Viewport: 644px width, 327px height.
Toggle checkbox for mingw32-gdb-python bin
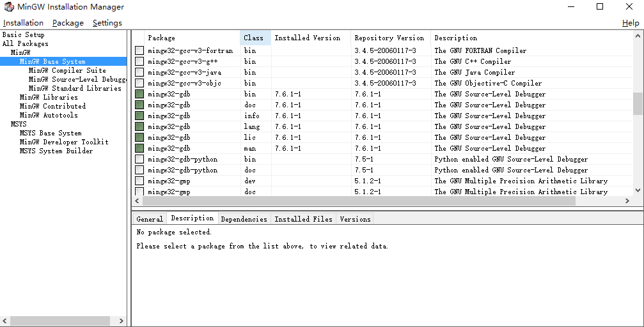pos(139,159)
